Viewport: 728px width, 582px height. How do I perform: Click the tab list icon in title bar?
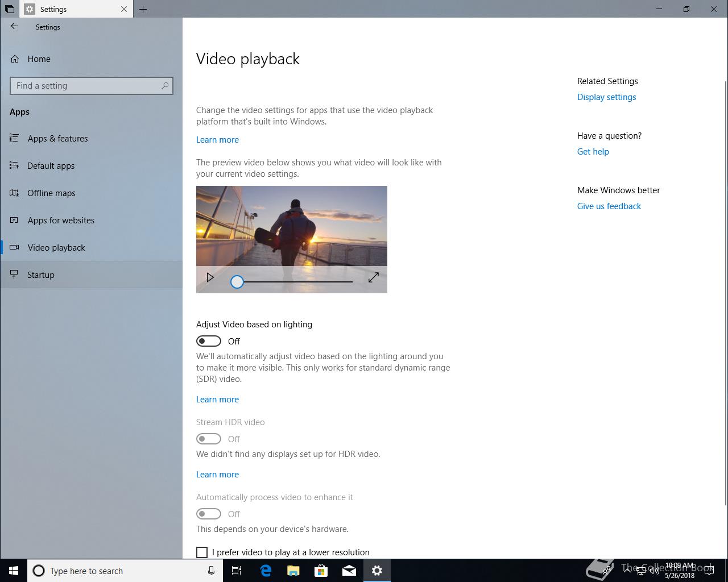point(10,9)
